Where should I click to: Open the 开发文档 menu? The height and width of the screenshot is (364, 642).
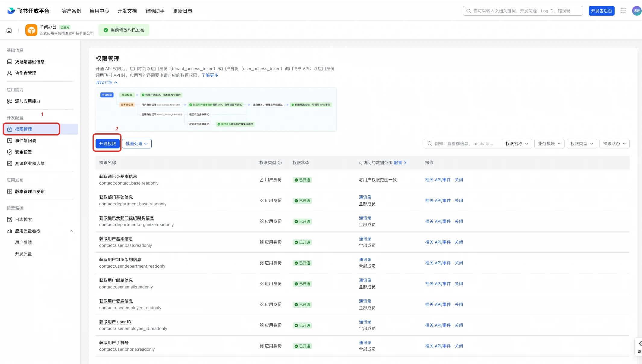coord(127,11)
